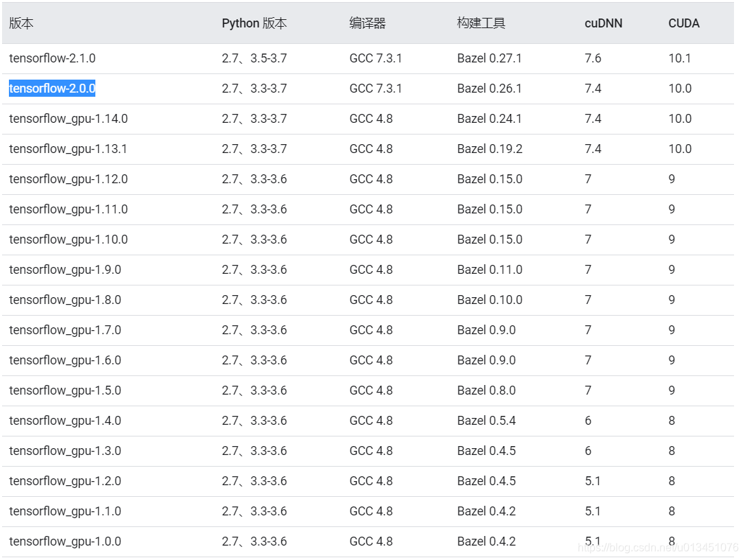This screenshot has width=745, height=560.
Task: Click the tensorflow_gpu-1.11.0 version cell
Action: pyautogui.click(x=69, y=209)
